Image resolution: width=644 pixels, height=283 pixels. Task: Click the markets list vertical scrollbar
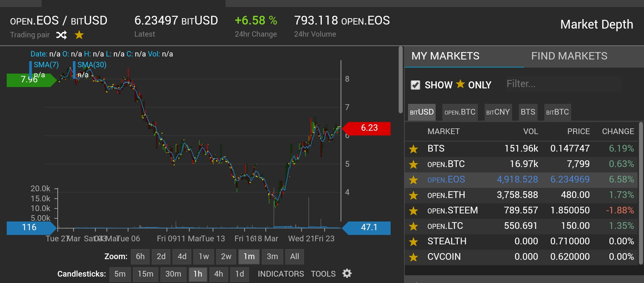(641, 193)
